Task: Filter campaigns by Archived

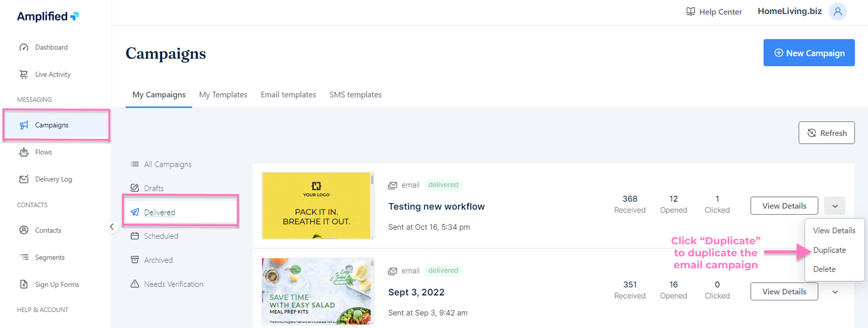Action: point(158,260)
